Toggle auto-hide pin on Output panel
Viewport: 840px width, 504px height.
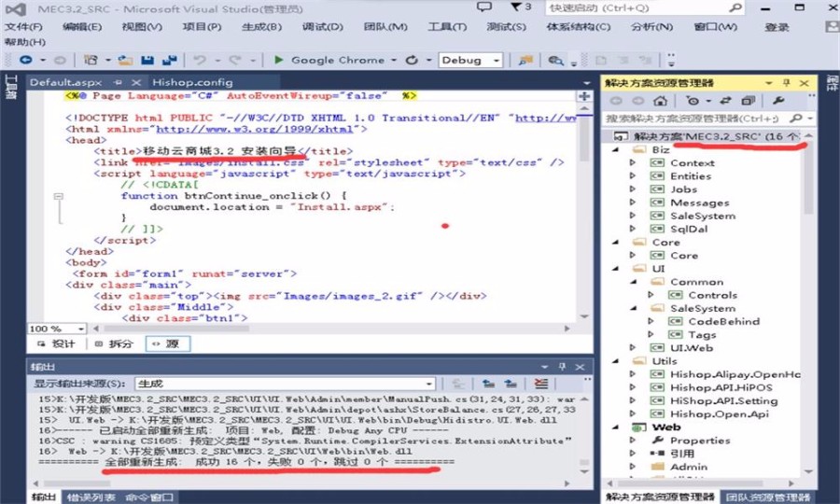point(562,367)
